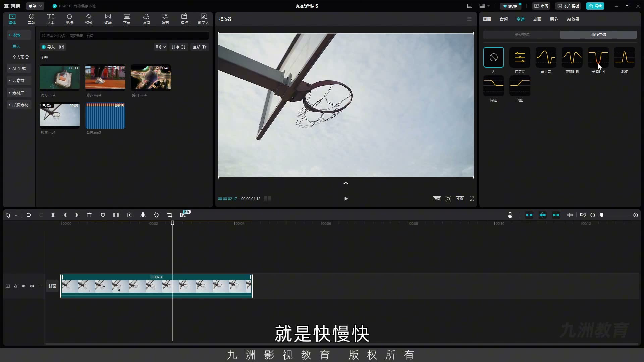
Task: Switch to 常规变速 normal speed mode
Action: 522,35
